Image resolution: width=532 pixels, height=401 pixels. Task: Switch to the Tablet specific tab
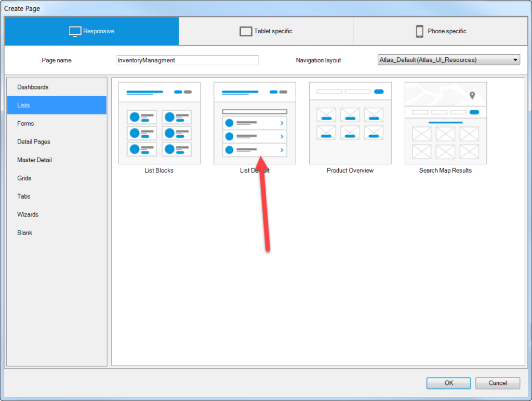[x=266, y=31]
